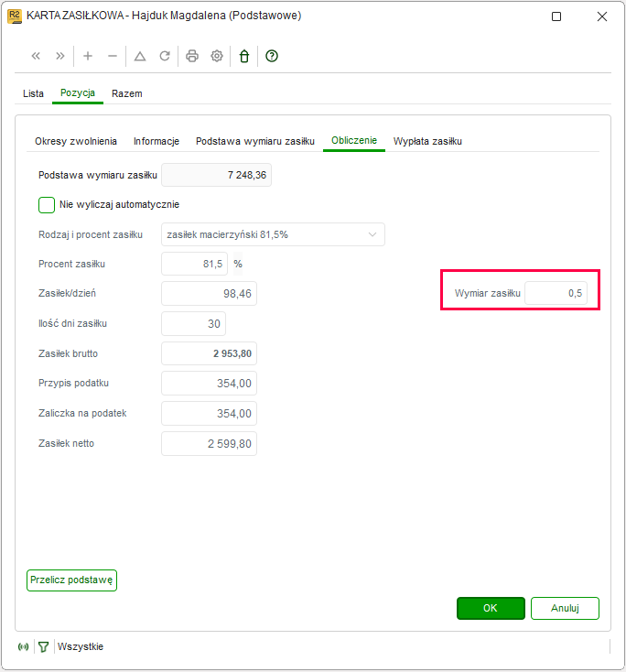The height and width of the screenshot is (672, 626).
Task: Switch to the Lista tab
Action: pyautogui.click(x=34, y=93)
